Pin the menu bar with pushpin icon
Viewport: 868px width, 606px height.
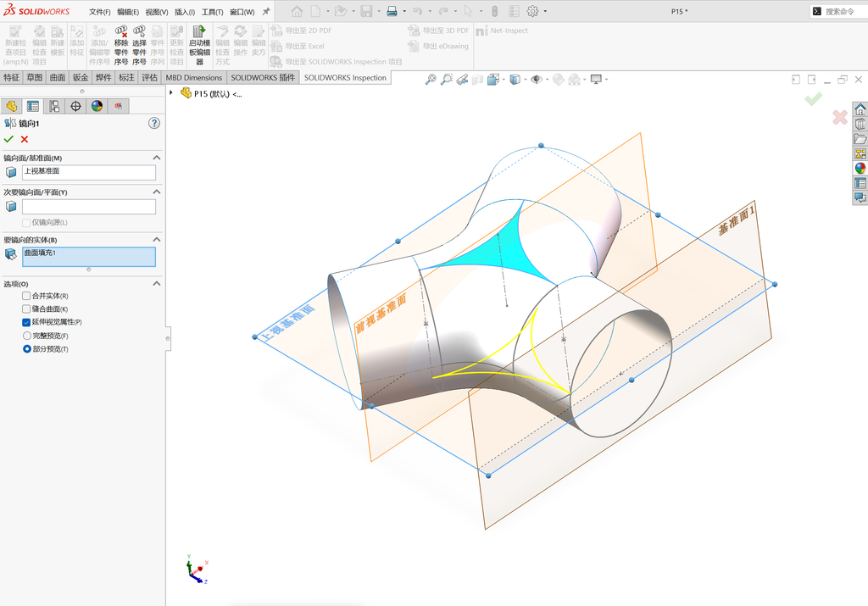click(265, 11)
